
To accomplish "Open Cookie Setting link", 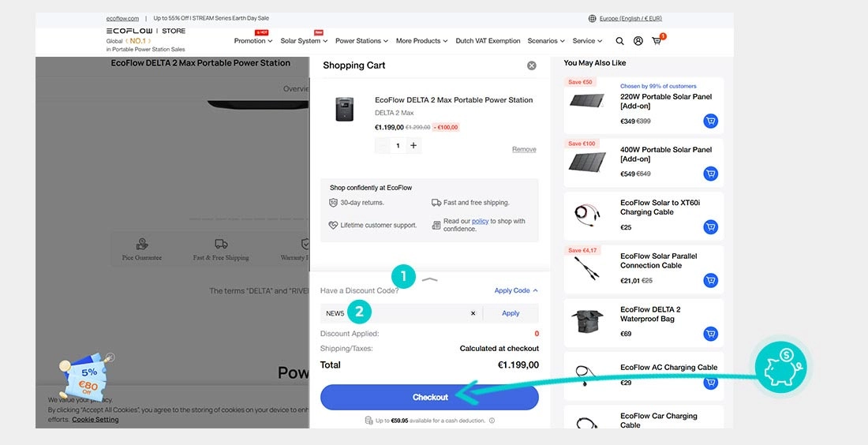I will point(95,420).
